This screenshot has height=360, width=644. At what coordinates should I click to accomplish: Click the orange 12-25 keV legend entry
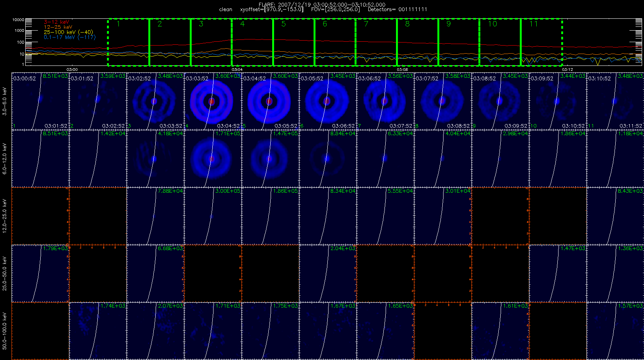tap(58, 27)
